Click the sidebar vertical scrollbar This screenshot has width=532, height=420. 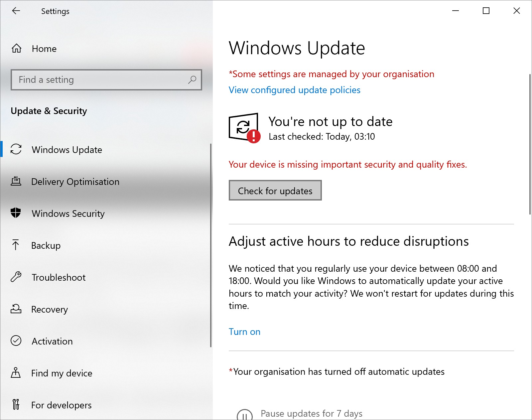click(x=211, y=245)
